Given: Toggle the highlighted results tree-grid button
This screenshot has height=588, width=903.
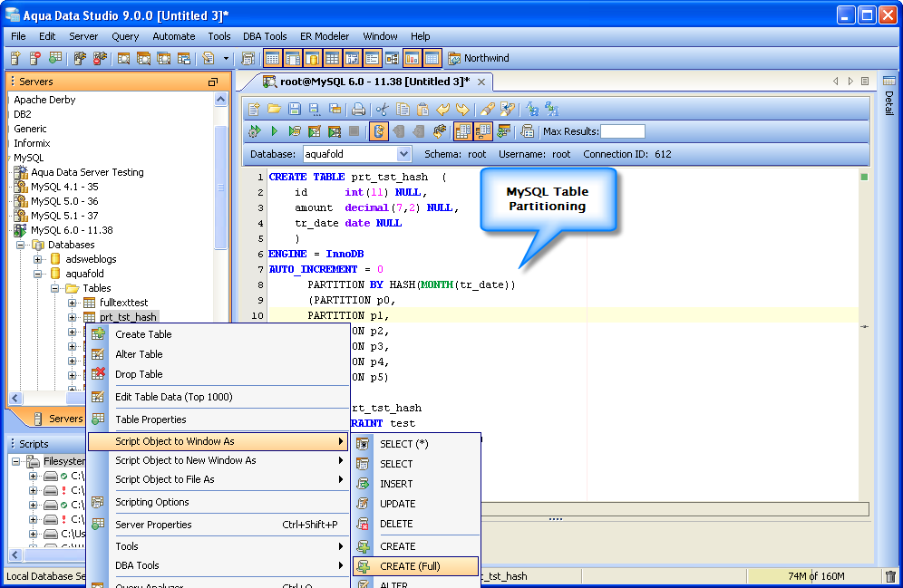Looking at the screenshot, I should pos(482,131).
